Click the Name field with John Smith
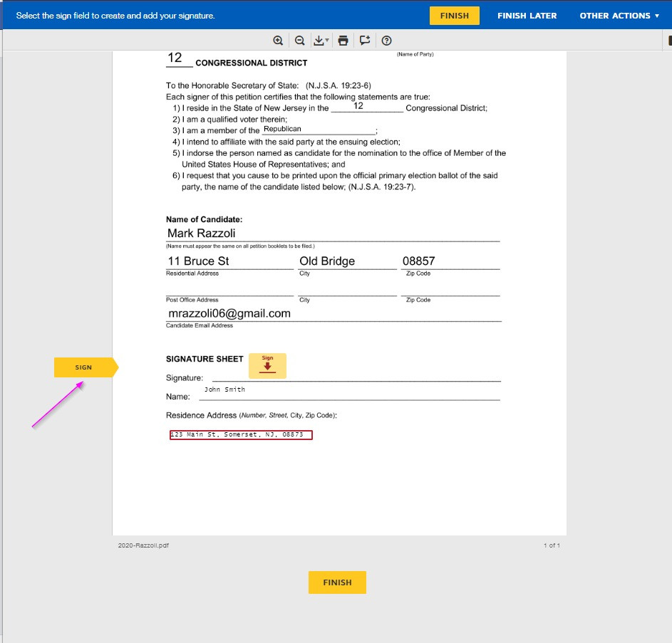 (224, 390)
